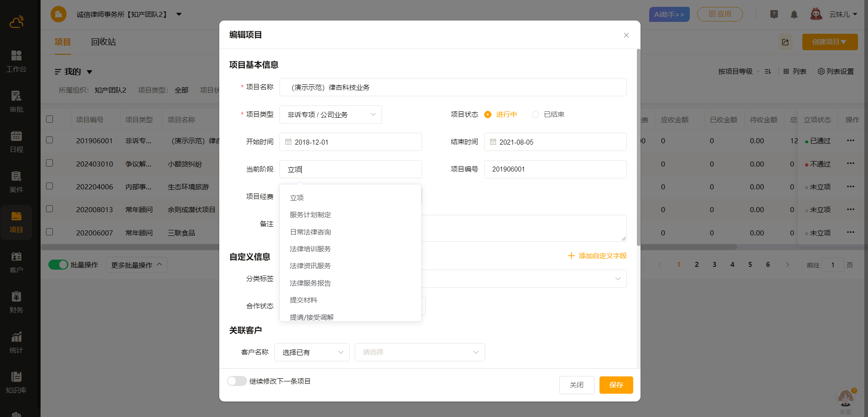Open the 工作台 workbench sidebar icon
The image size is (868, 417).
16,61
